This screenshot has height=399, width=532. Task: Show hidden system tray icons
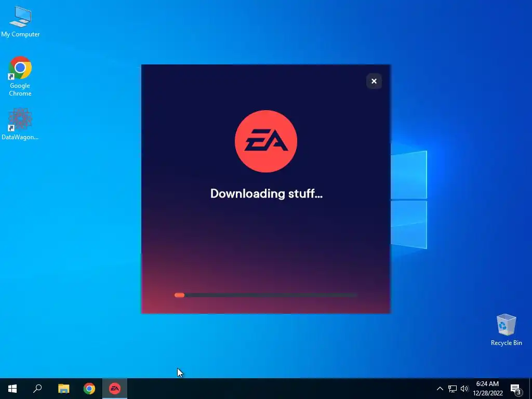pyautogui.click(x=440, y=389)
